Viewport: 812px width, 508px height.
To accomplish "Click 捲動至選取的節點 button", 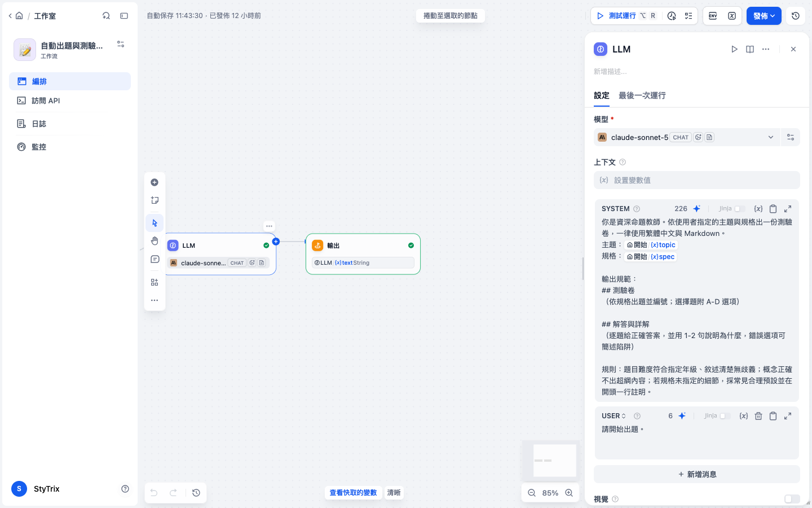I will point(451,16).
